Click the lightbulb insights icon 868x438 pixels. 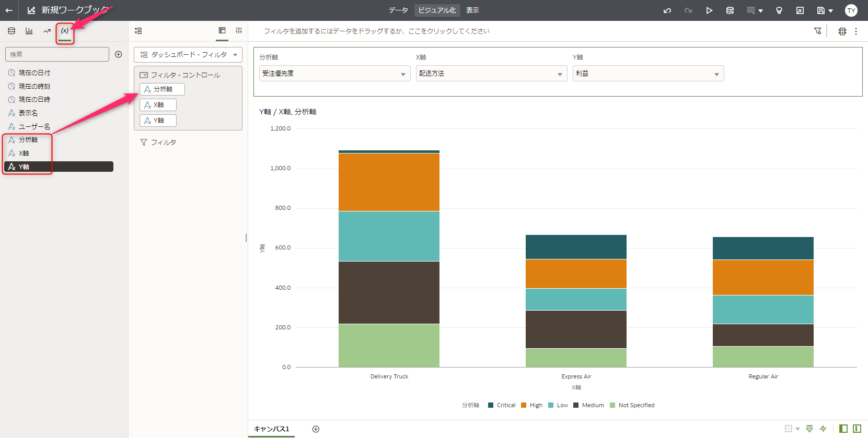click(779, 10)
